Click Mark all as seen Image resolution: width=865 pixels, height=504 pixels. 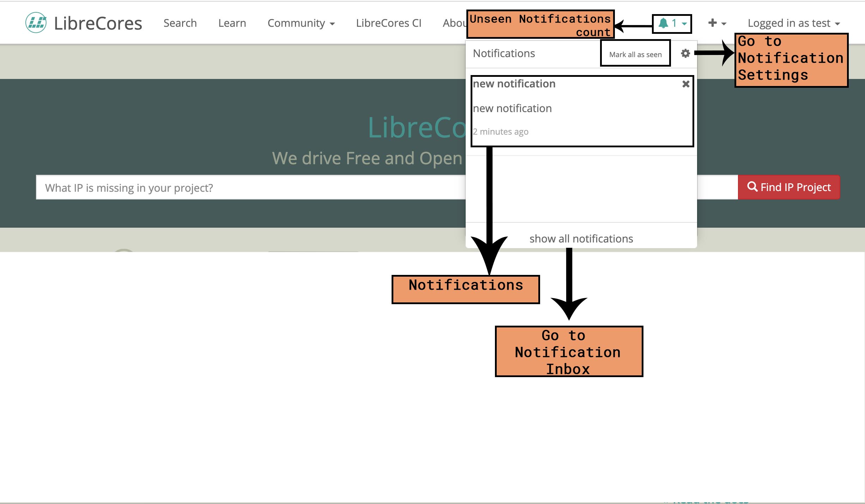(x=635, y=55)
